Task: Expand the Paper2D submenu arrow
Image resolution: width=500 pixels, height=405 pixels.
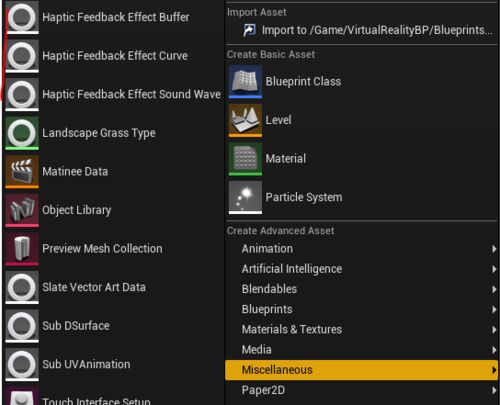Action: tap(494, 390)
